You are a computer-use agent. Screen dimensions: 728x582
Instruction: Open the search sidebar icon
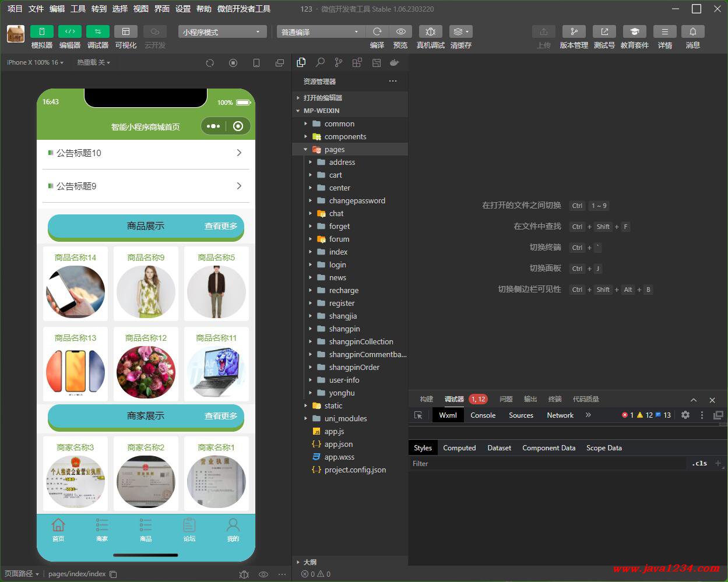(x=320, y=62)
